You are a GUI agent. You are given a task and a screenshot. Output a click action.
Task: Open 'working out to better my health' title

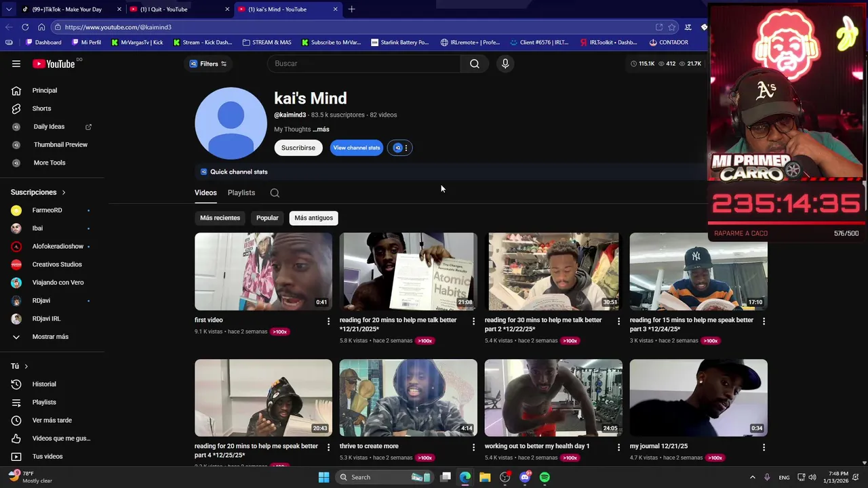click(537, 447)
